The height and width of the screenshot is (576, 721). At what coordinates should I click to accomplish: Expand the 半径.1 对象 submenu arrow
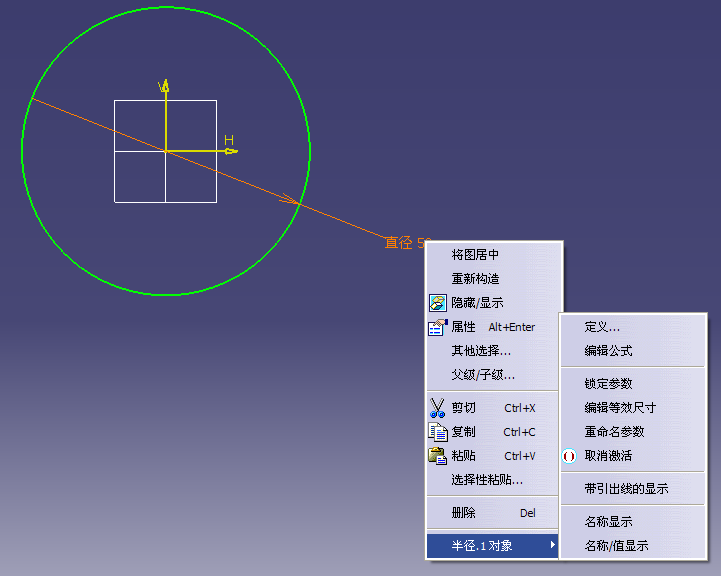[553, 546]
